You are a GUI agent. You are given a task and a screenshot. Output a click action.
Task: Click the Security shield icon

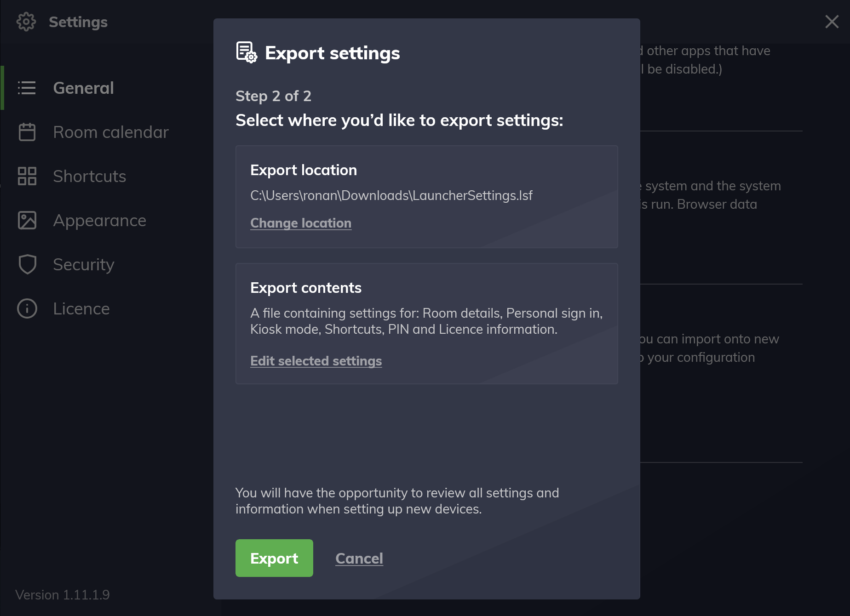point(27,264)
